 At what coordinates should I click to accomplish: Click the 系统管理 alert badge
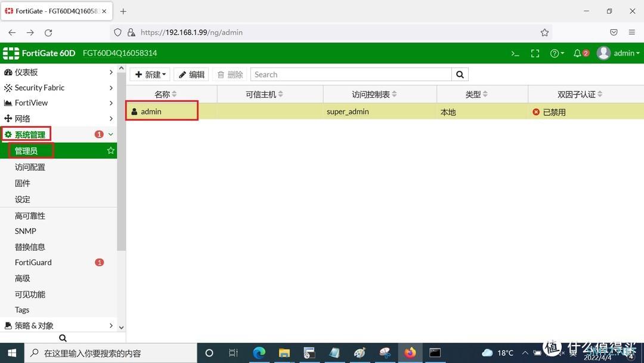point(99,134)
